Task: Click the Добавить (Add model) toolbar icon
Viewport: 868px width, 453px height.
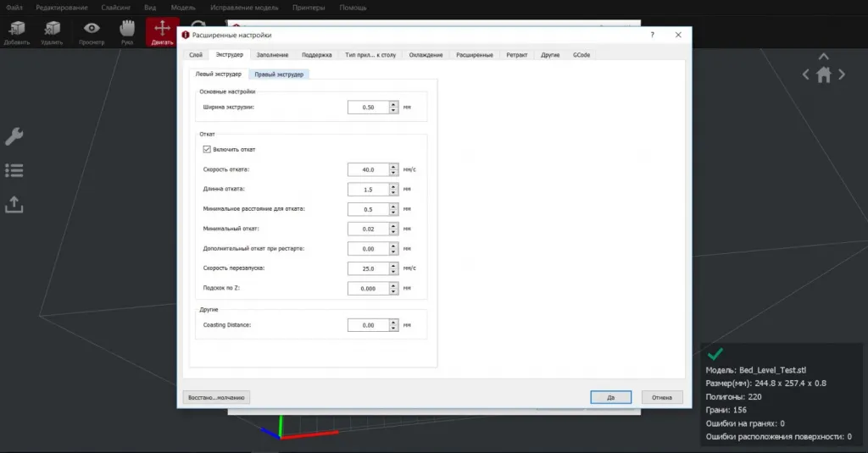Action: (15, 30)
